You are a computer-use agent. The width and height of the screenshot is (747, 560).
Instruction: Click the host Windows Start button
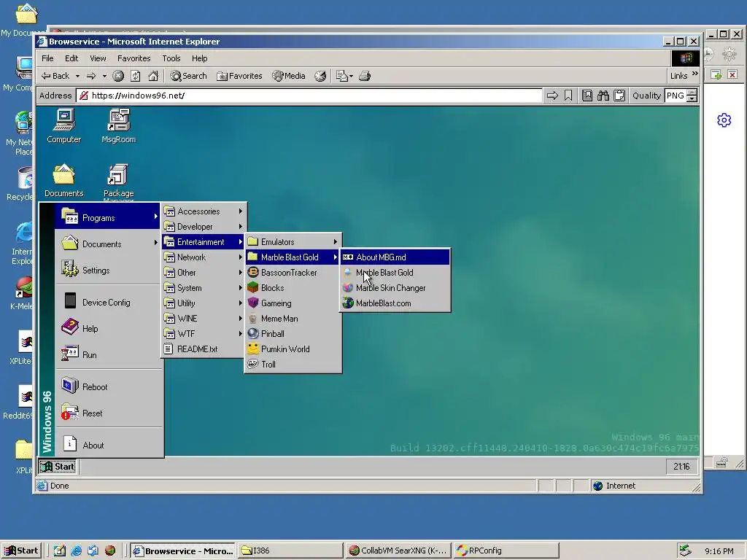(x=21, y=551)
